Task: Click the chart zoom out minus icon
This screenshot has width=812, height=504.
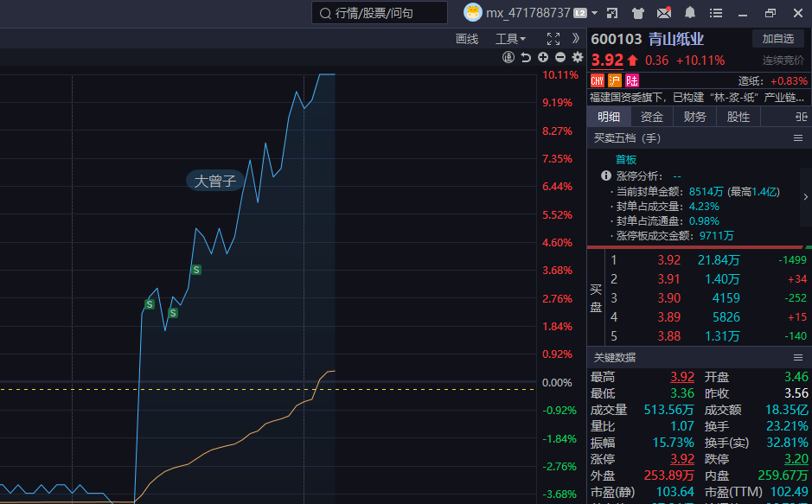Action: click(560, 57)
